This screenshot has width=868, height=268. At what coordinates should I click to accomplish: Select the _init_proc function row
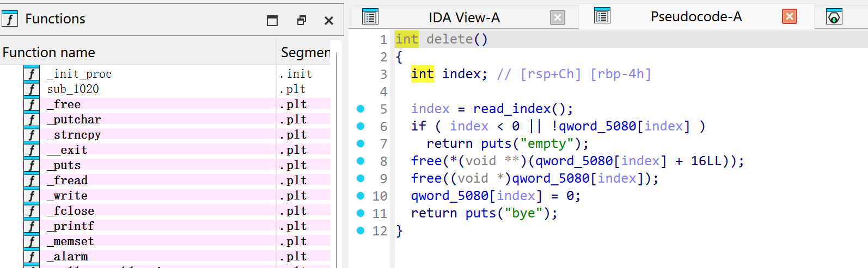[165, 74]
